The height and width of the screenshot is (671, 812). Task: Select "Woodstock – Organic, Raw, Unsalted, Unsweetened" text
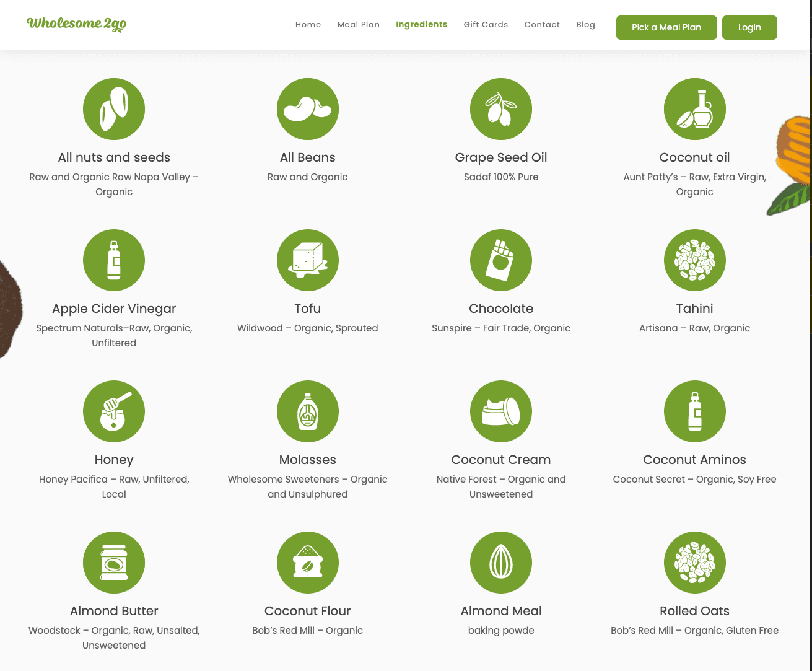click(x=114, y=638)
